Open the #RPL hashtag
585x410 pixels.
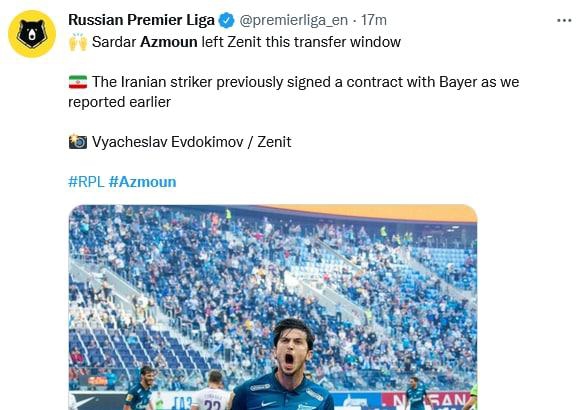[86, 182]
